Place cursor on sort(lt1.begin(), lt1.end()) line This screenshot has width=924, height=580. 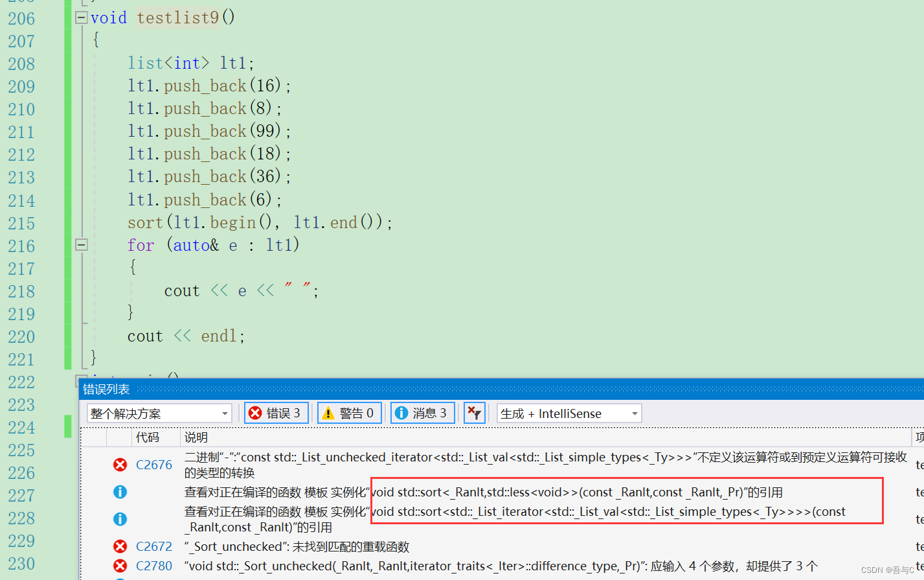click(260, 222)
